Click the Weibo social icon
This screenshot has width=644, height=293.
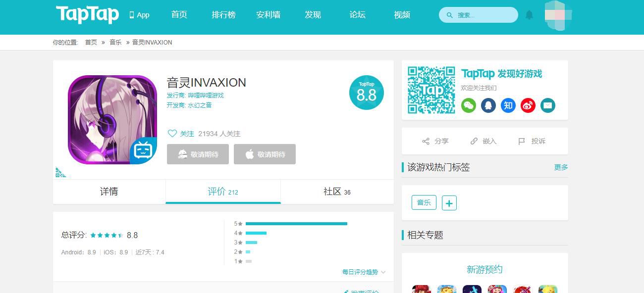point(528,105)
